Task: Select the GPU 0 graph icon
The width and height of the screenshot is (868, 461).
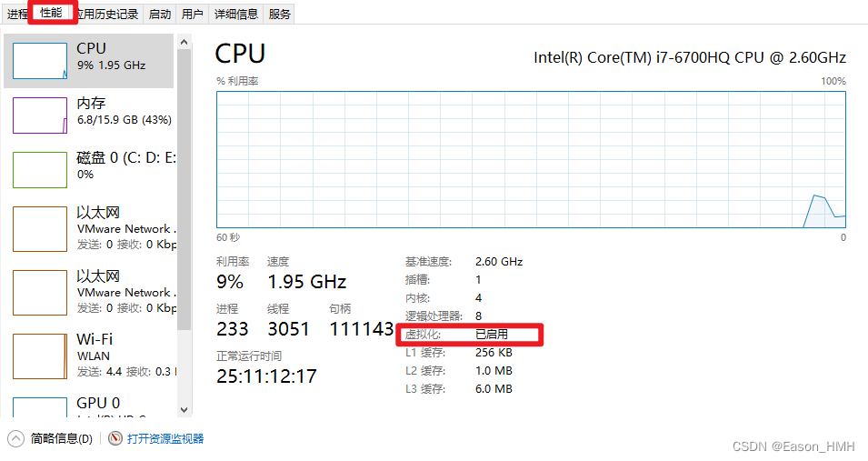Action: pyautogui.click(x=40, y=407)
